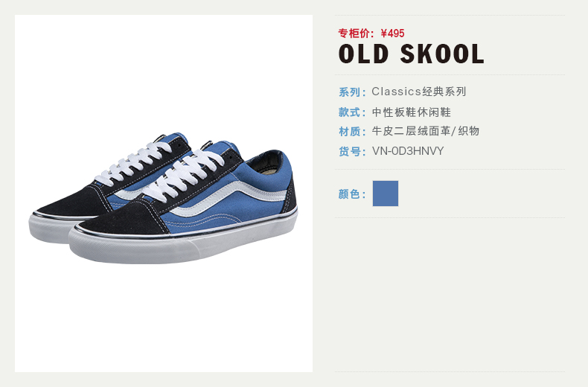588x387 pixels.
Task: Click the 材质 label
Action: 352,131
